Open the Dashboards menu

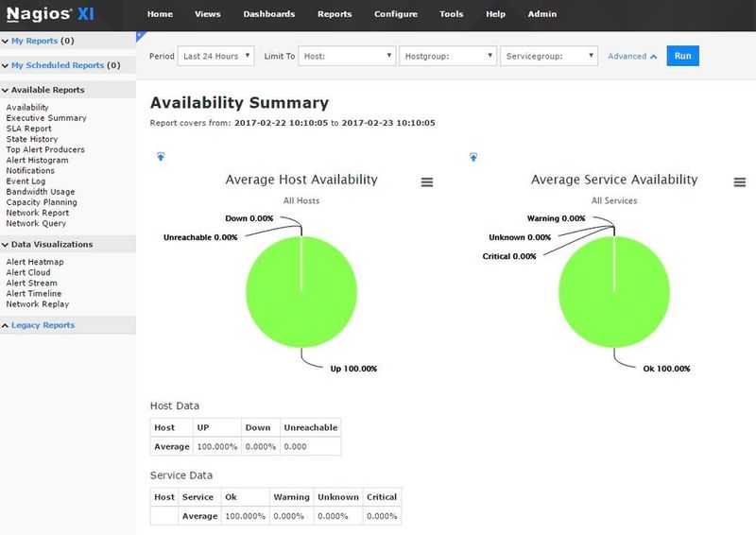[269, 14]
